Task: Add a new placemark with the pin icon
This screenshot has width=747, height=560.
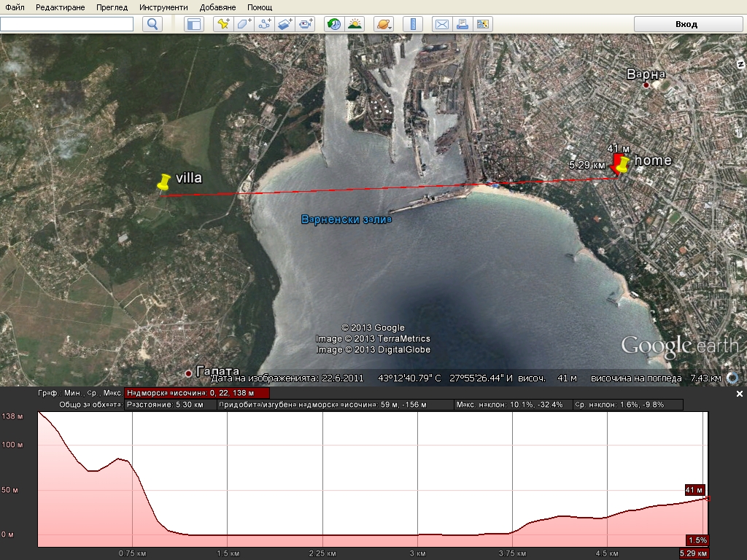Action: tap(223, 24)
